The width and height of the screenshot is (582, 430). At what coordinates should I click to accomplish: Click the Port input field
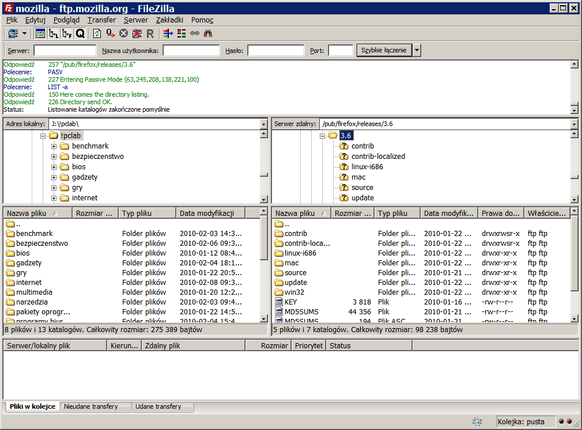click(x=340, y=51)
